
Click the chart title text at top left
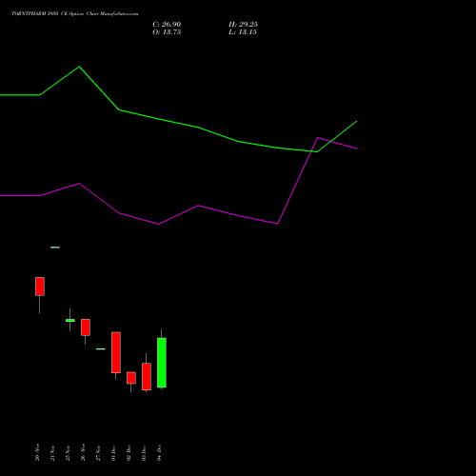click(75, 13)
